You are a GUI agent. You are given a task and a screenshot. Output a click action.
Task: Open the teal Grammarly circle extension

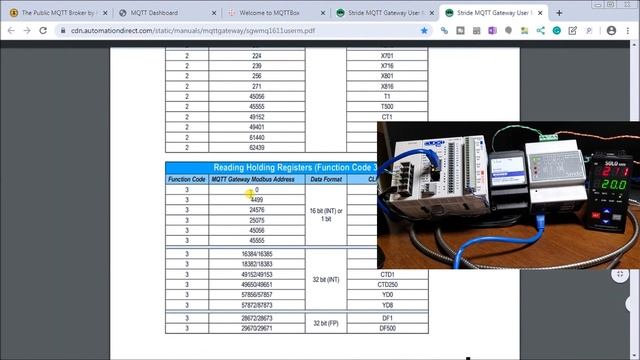[556, 31]
